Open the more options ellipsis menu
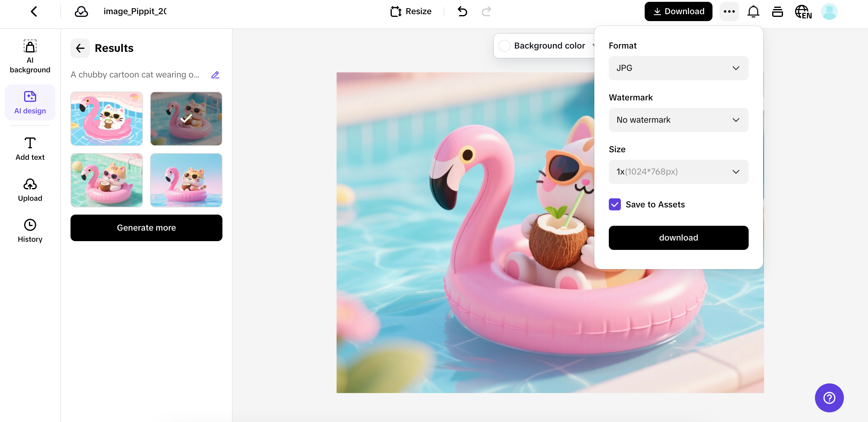The width and height of the screenshot is (868, 422). tap(729, 11)
